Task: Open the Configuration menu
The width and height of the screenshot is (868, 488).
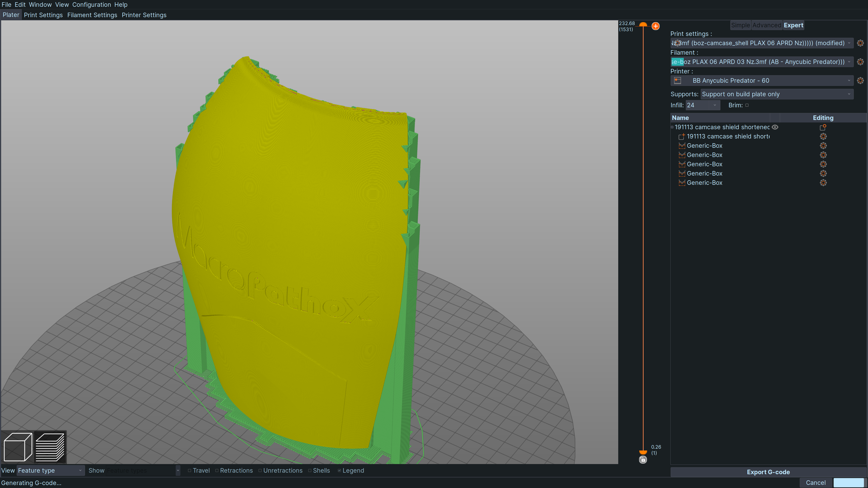Action: click(x=91, y=5)
